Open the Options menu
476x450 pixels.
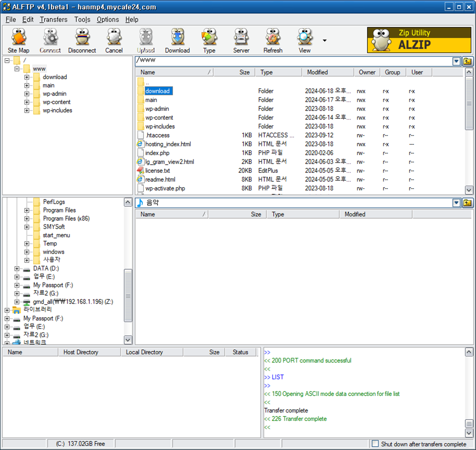pyautogui.click(x=107, y=19)
